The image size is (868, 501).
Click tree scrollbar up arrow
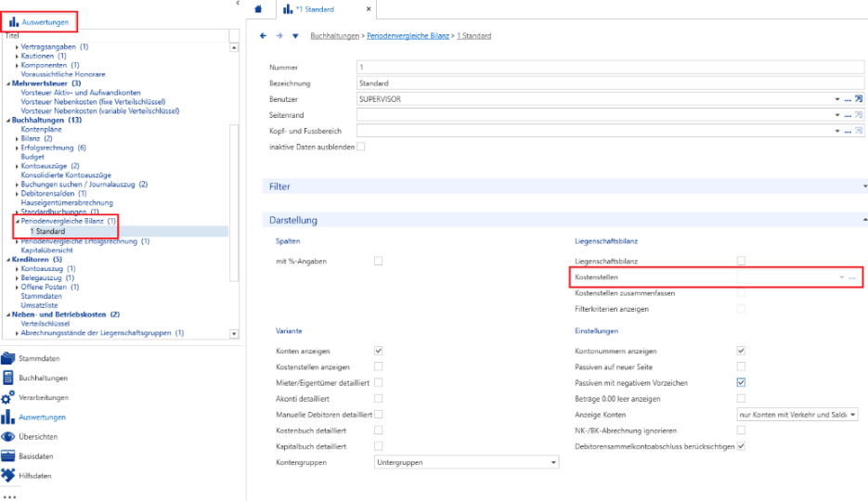[x=234, y=47]
